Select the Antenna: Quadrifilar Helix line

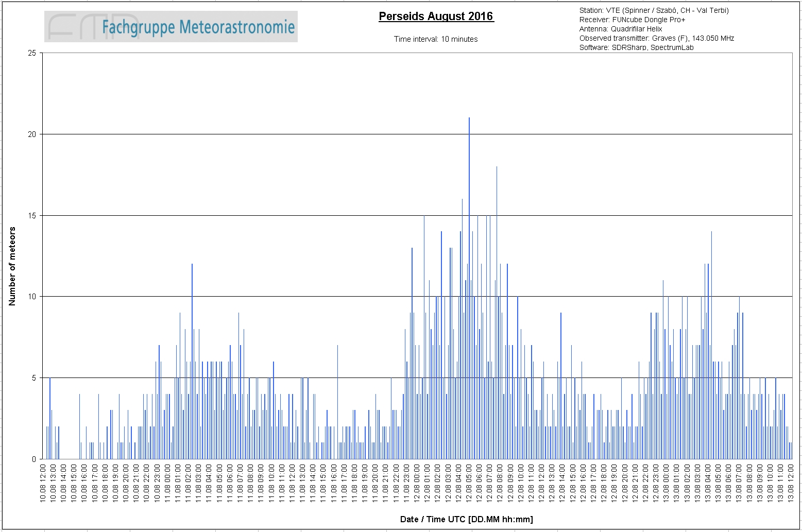621,29
